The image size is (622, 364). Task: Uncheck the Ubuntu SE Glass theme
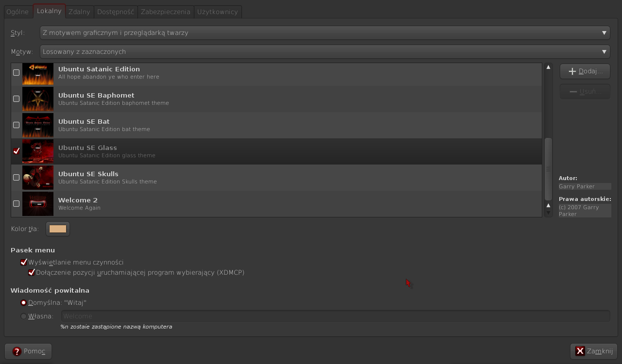tap(16, 151)
